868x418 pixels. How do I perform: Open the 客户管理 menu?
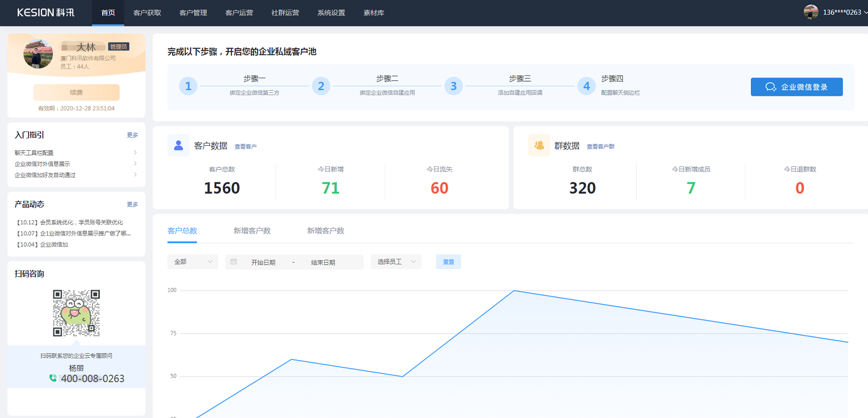click(x=193, y=13)
